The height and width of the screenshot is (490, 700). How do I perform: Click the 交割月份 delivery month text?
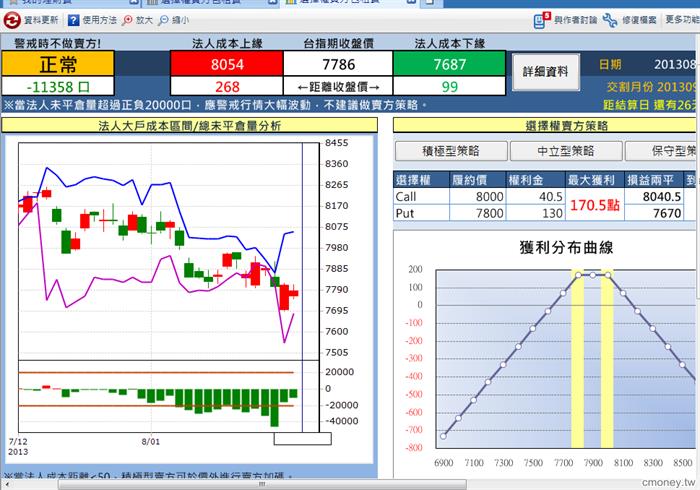click(653, 87)
